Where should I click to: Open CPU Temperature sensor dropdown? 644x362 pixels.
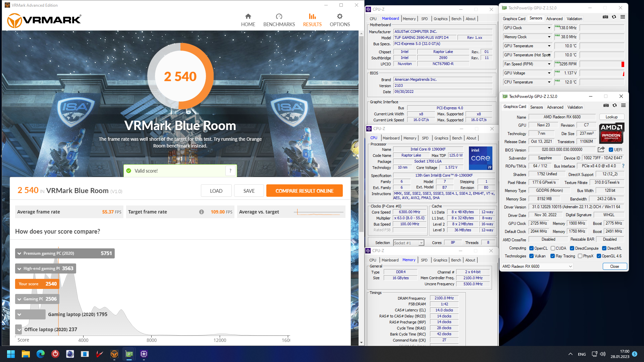click(x=549, y=82)
